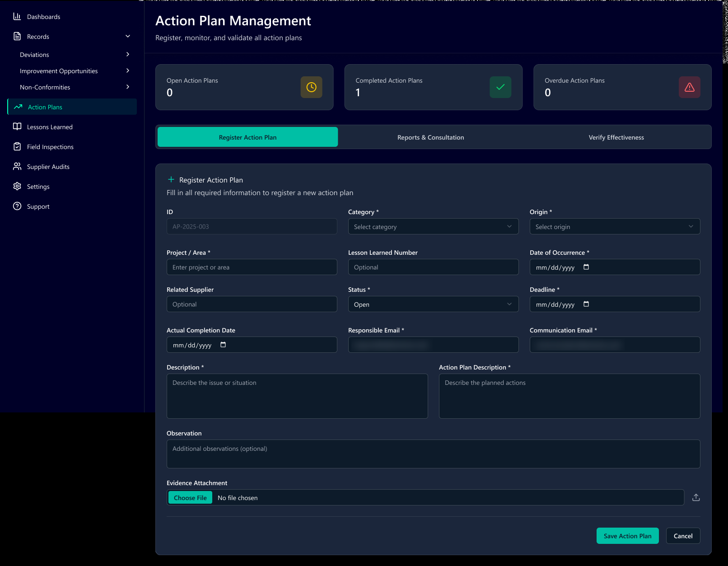Click the clock icon on Open Action Plans card
Viewport: 728px width, 566px height.
coord(311,87)
